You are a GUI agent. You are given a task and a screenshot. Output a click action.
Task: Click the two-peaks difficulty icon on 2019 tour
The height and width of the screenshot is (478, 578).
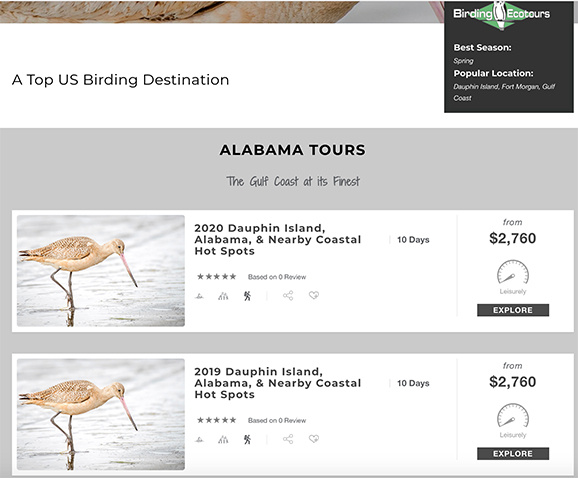click(x=223, y=439)
